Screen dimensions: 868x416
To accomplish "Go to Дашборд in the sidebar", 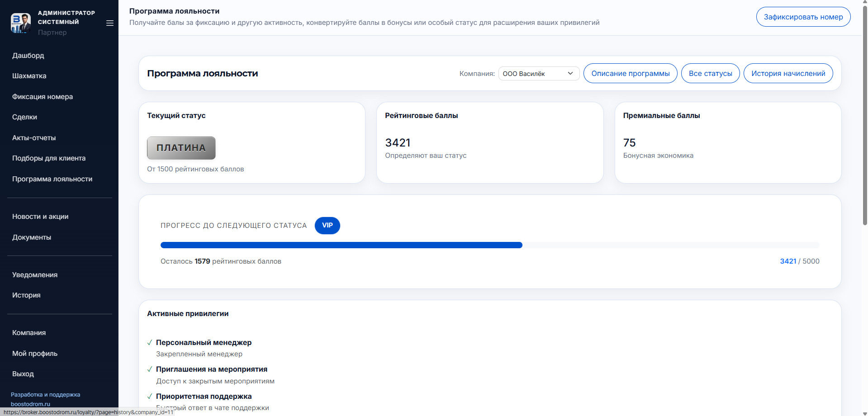I will (28, 56).
